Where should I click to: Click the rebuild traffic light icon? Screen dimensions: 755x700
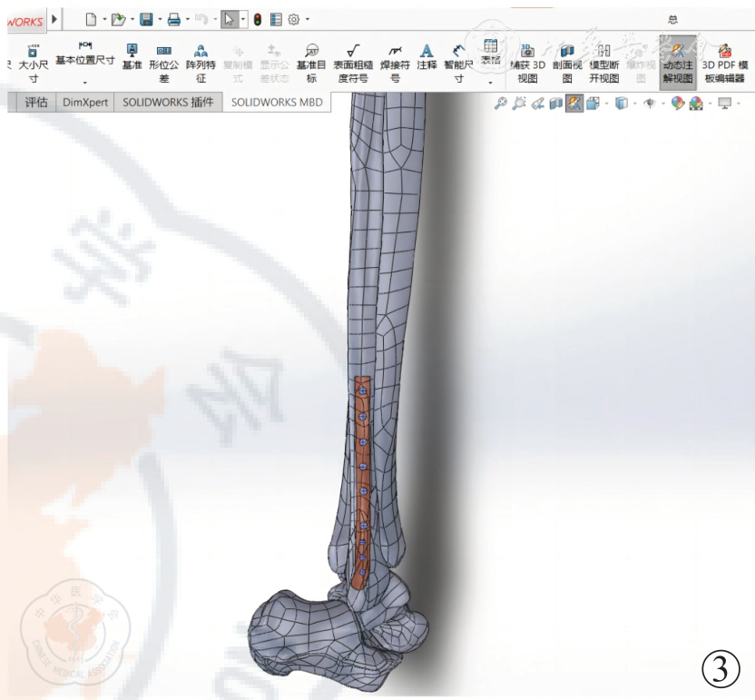[257, 18]
